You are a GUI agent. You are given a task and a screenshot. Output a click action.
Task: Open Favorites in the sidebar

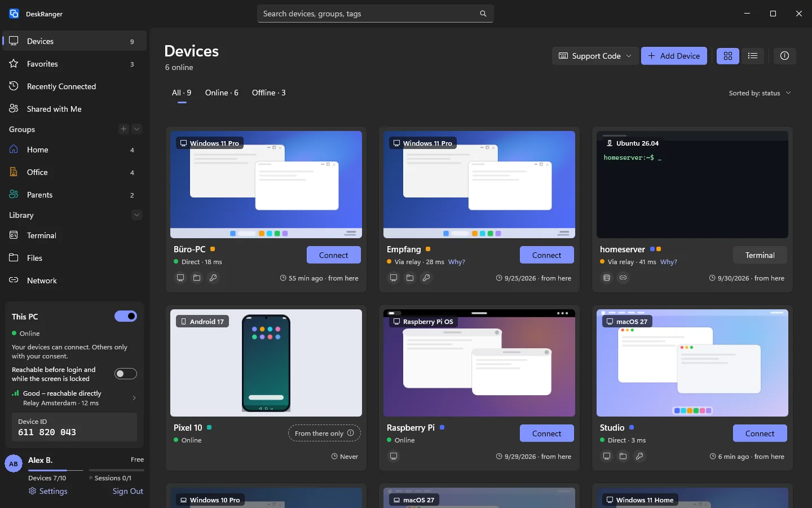[x=74, y=64]
